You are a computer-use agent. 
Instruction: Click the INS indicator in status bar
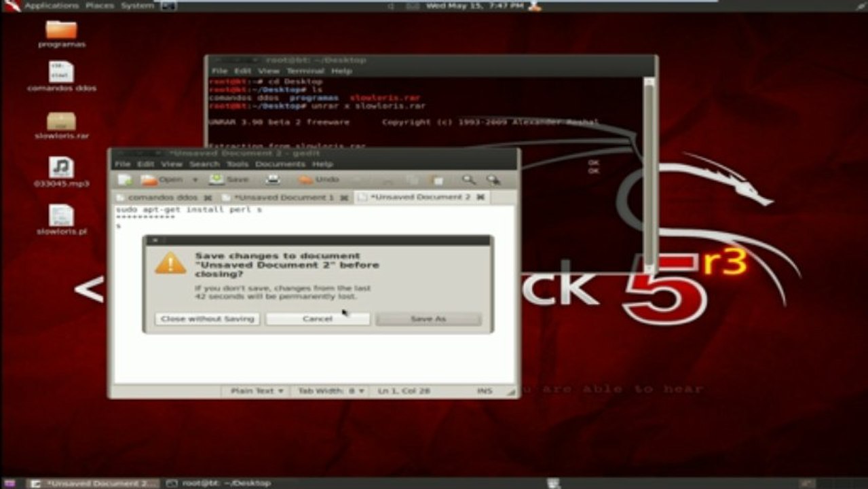485,391
